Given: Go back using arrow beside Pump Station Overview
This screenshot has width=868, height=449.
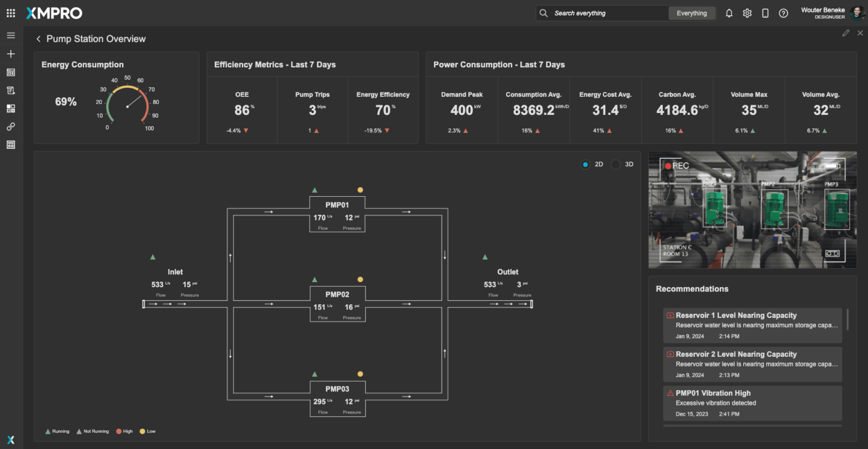Looking at the screenshot, I should point(38,39).
